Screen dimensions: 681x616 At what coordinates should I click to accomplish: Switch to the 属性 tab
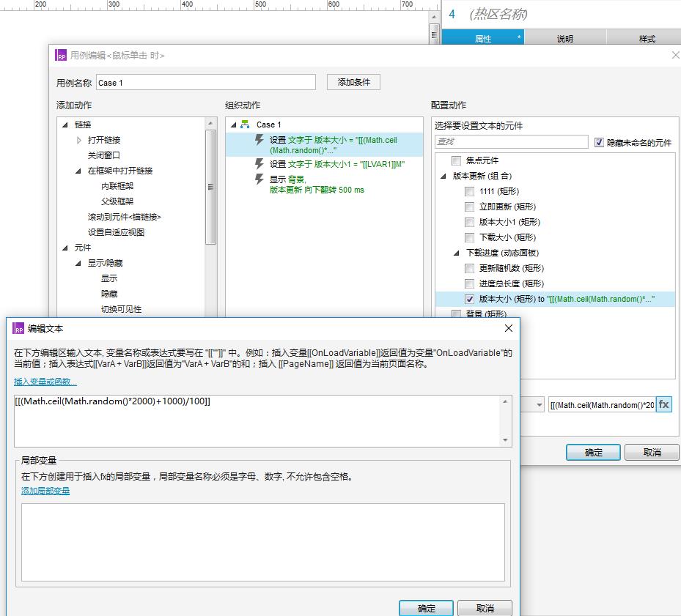click(483, 38)
